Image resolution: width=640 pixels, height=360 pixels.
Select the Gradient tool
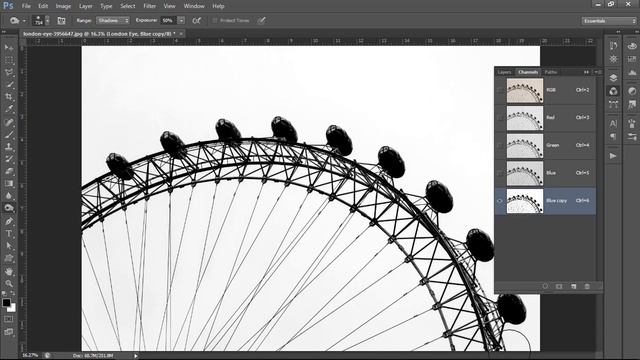[x=9, y=184]
